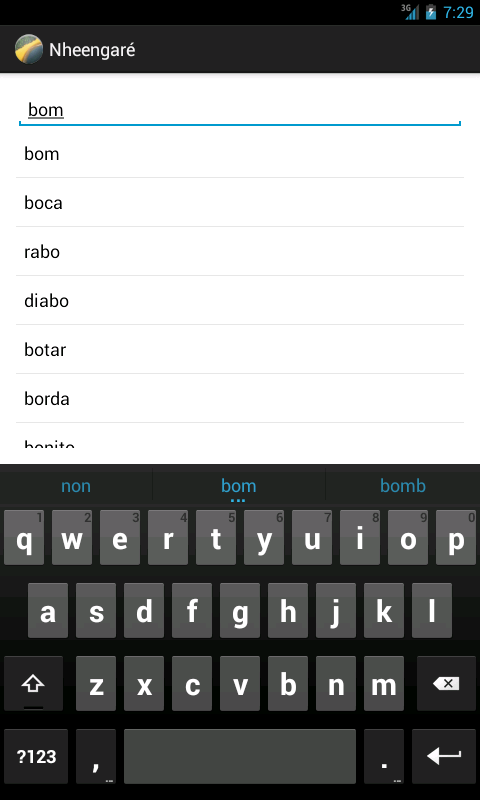The image size is (480, 800).
Task: Select "rabo" from the results list
Action: [240, 252]
